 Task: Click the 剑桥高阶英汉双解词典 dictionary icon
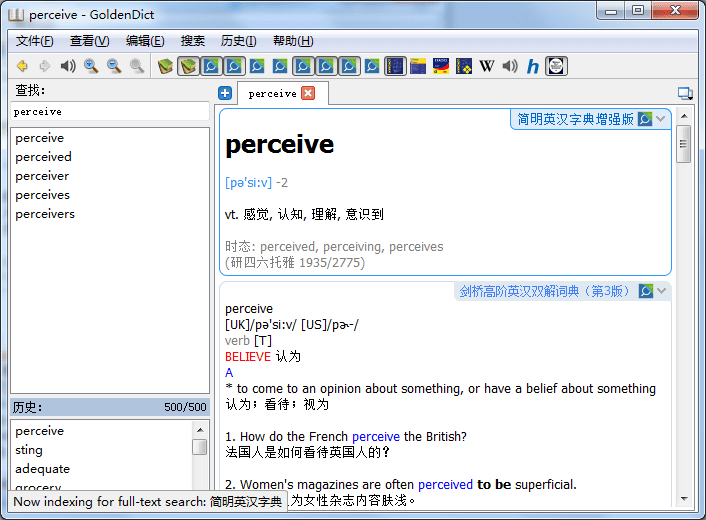coord(646,291)
